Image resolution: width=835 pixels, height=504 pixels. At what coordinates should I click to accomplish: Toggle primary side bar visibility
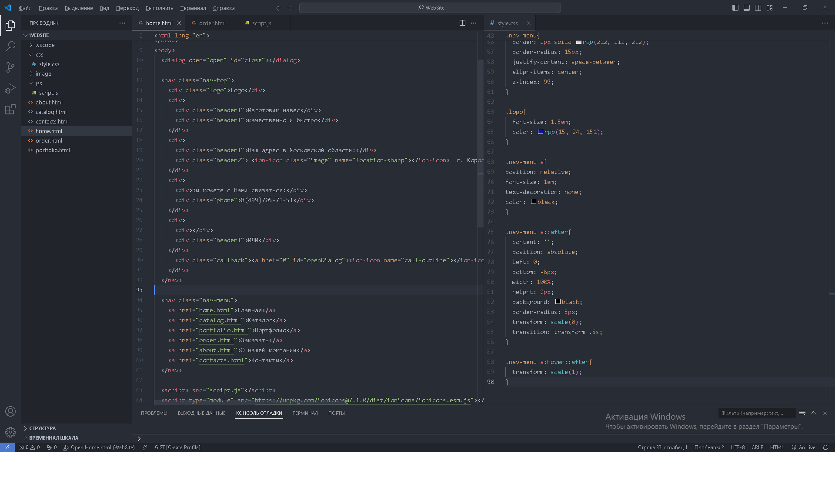(x=735, y=8)
